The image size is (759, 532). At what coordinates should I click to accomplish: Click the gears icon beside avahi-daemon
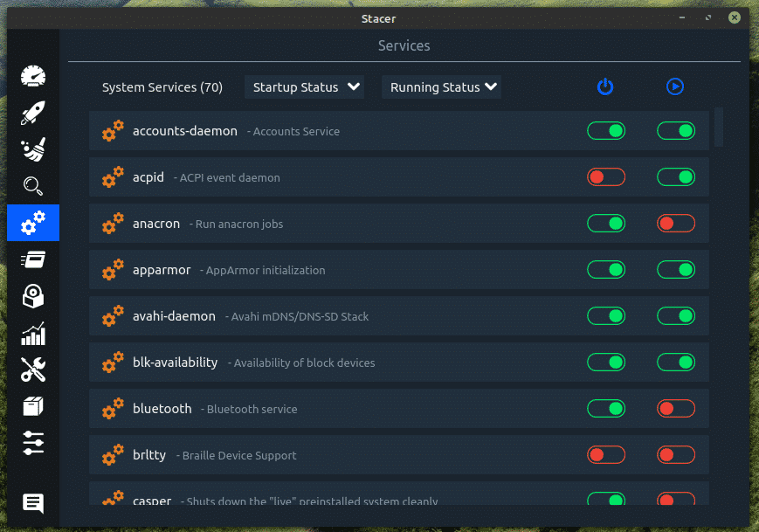113,316
